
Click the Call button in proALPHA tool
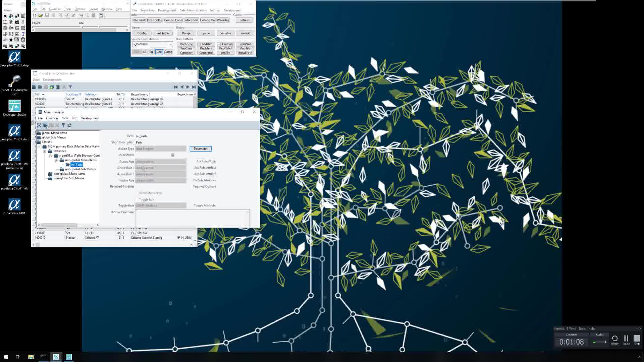159,52
